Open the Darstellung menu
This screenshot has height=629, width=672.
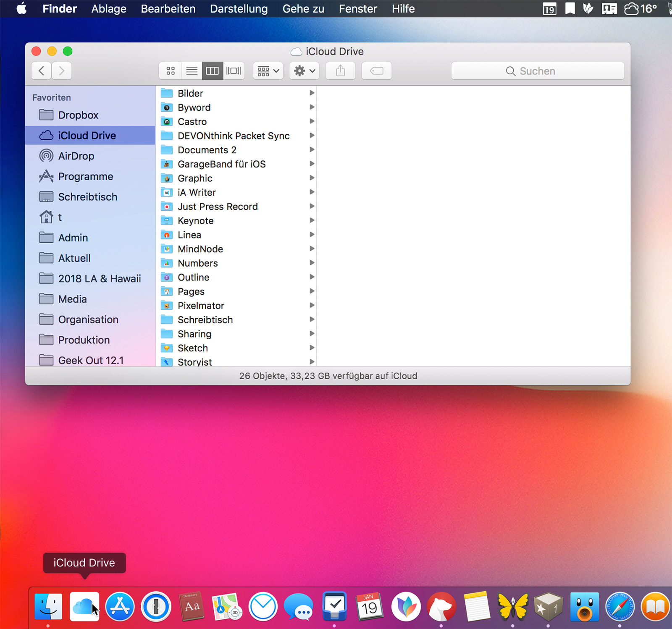(x=239, y=9)
